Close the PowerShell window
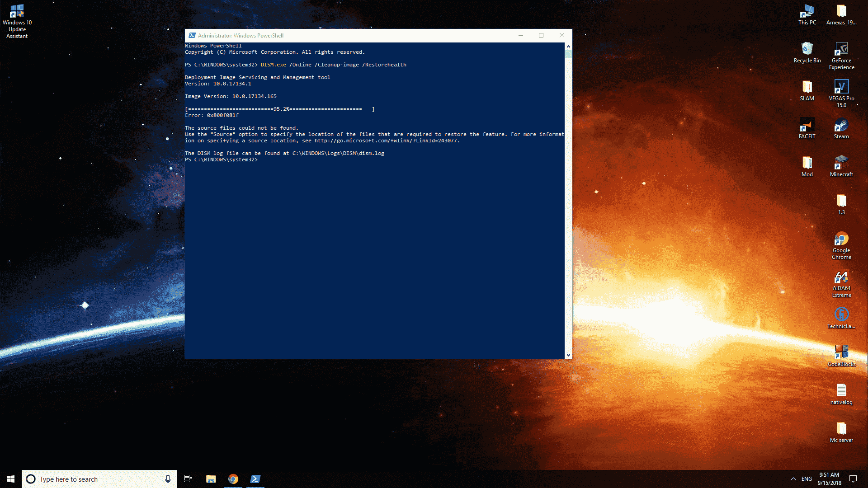The image size is (868, 488). pos(562,35)
